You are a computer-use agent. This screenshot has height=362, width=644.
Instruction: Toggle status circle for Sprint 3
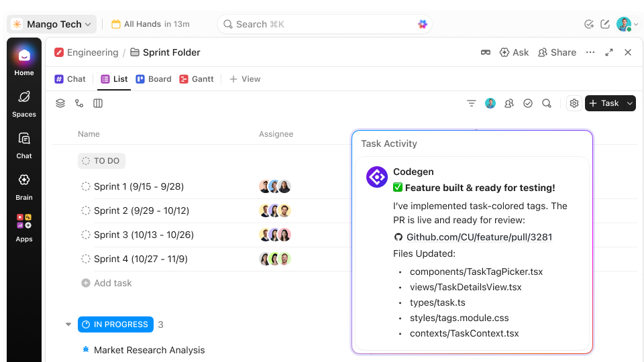click(x=85, y=235)
